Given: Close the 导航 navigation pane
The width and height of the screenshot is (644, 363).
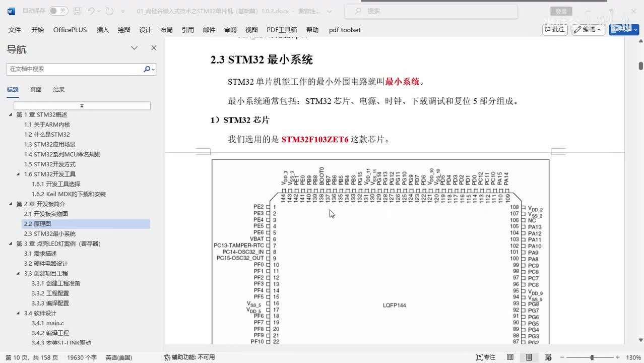Looking at the screenshot, I should pos(154,48).
